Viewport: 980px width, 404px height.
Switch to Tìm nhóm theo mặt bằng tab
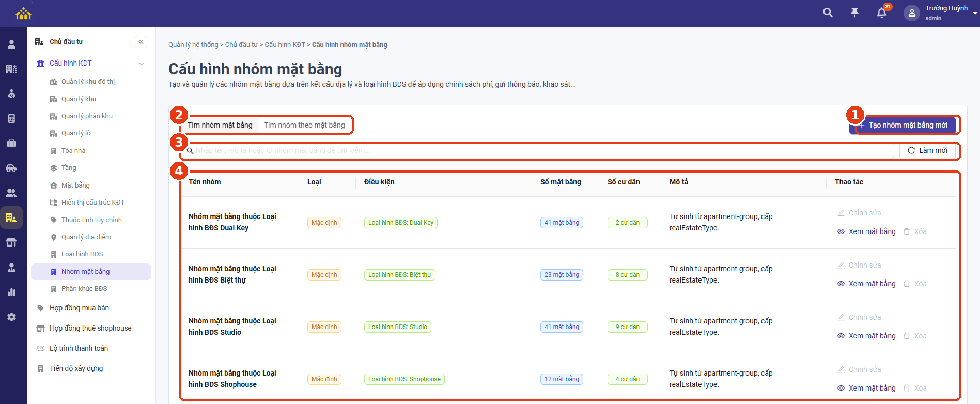[304, 125]
